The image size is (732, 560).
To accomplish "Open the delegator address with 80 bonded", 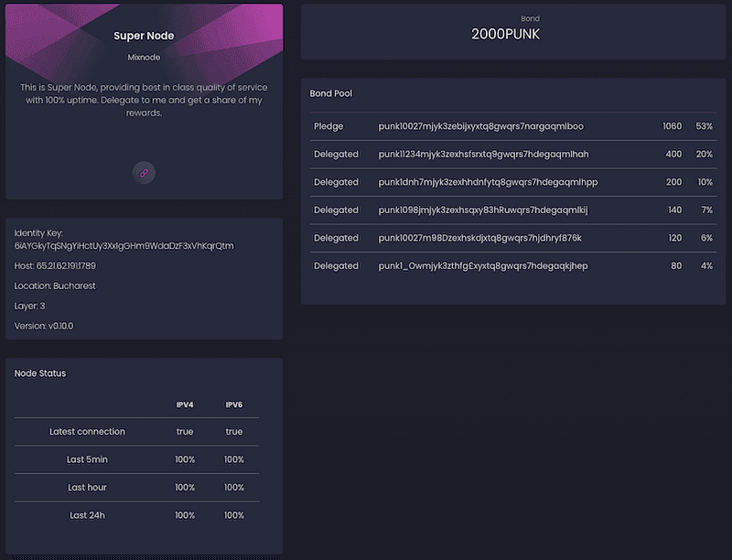I will point(483,266).
